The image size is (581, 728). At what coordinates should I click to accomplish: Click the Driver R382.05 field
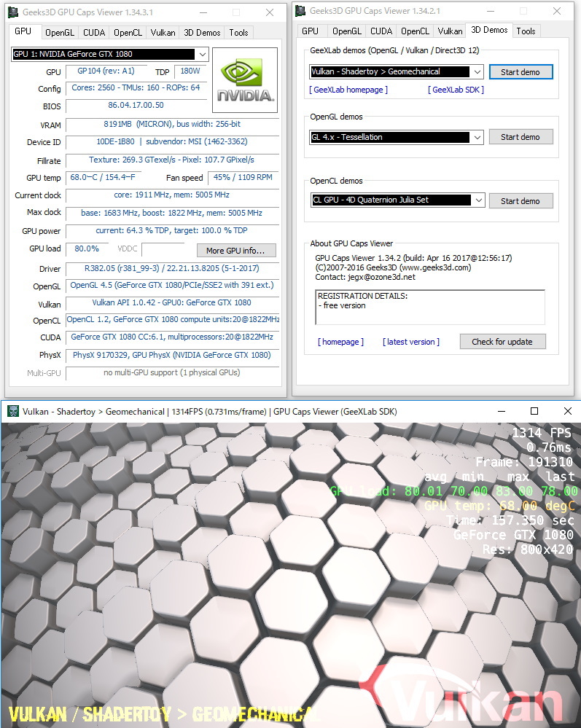click(172, 269)
